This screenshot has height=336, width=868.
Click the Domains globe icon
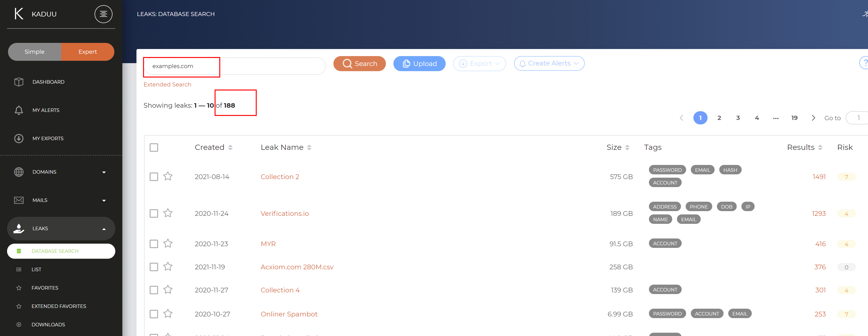[x=19, y=172]
